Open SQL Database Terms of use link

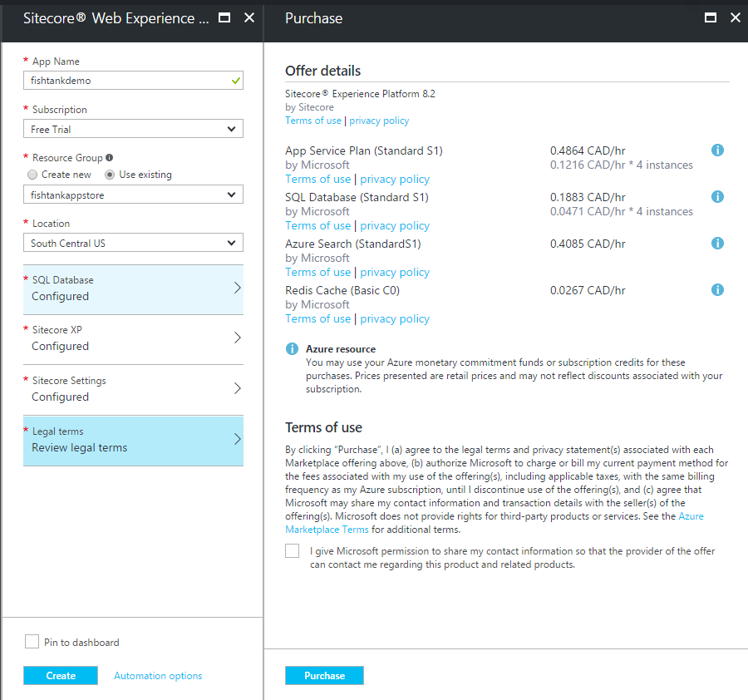click(x=317, y=225)
